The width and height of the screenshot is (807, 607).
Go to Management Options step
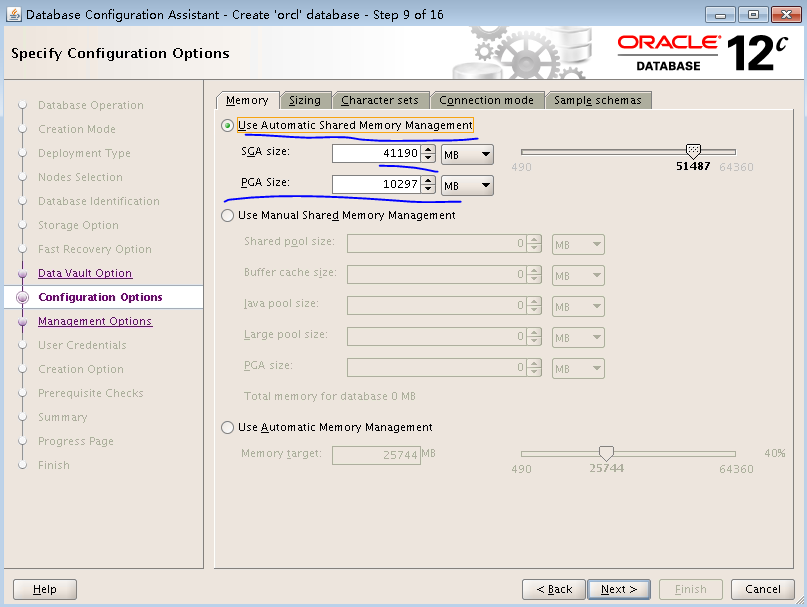coord(95,321)
